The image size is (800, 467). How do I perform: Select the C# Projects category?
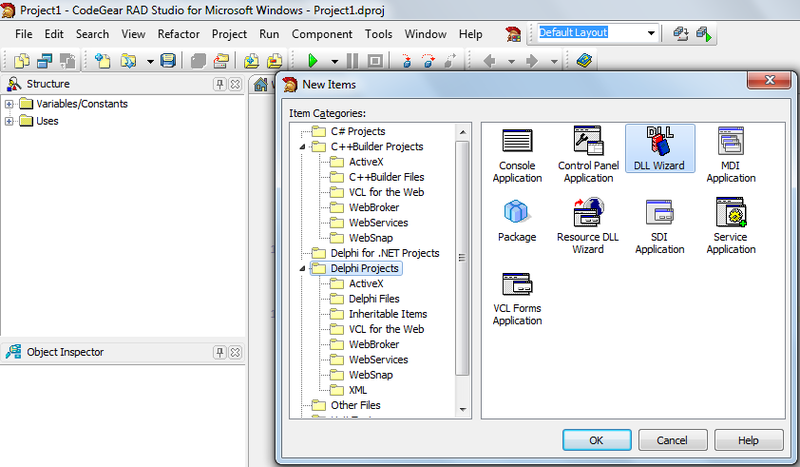point(358,132)
